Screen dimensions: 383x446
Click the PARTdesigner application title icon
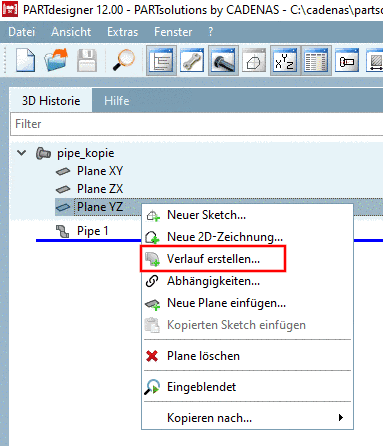[x=10, y=10]
